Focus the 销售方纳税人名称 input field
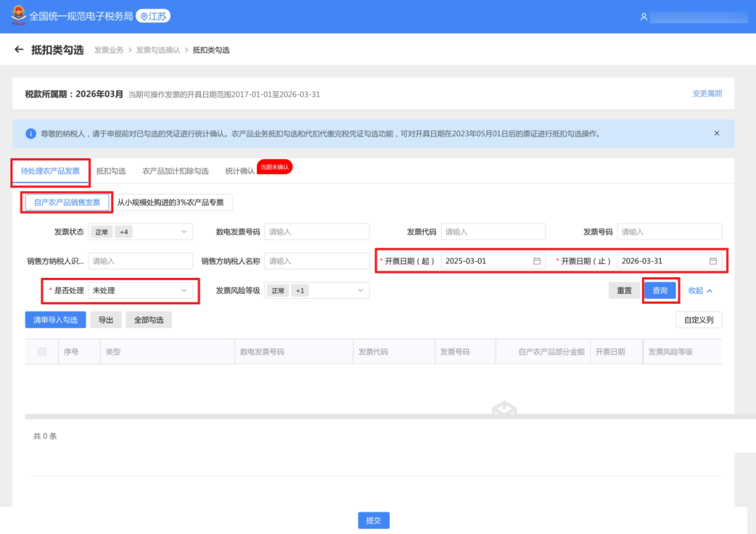Viewport: 756px width, 534px height. [317, 261]
